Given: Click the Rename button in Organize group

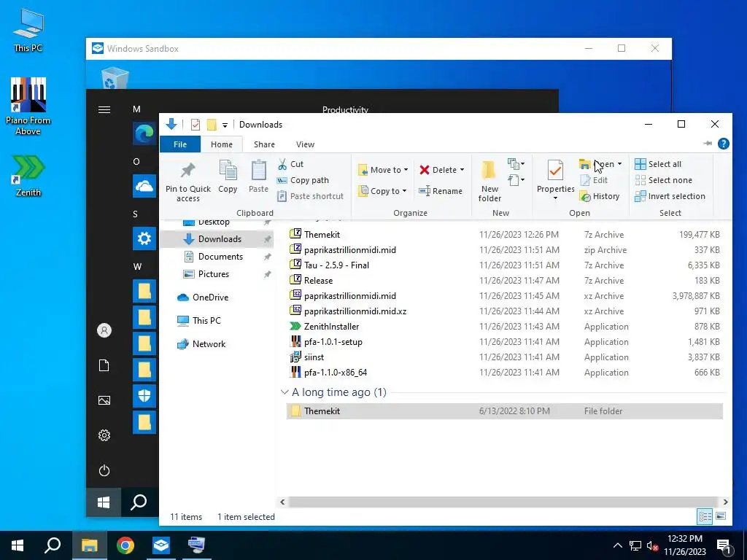Looking at the screenshot, I should click(440, 191).
